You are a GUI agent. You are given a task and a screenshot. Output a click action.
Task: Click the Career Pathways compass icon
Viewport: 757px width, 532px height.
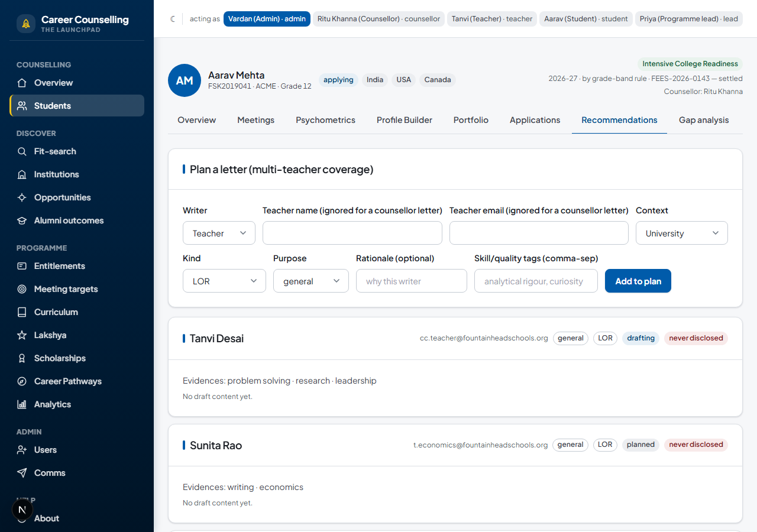pyautogui.click(x=22, y=381)
